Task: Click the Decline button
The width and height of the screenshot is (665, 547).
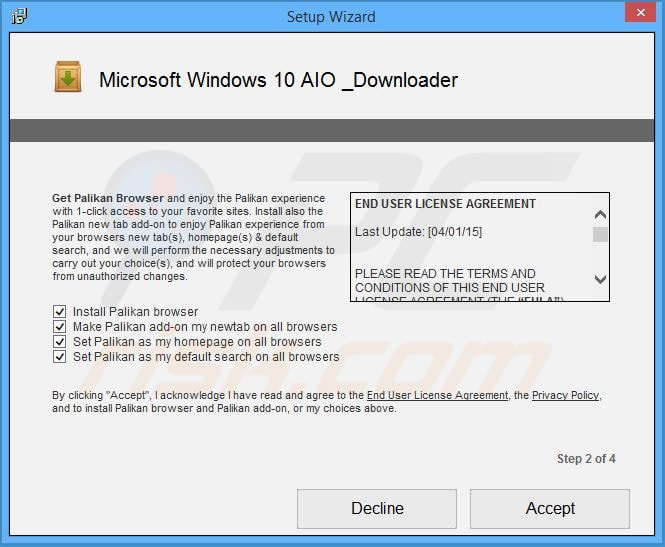Action: (377, 508)
